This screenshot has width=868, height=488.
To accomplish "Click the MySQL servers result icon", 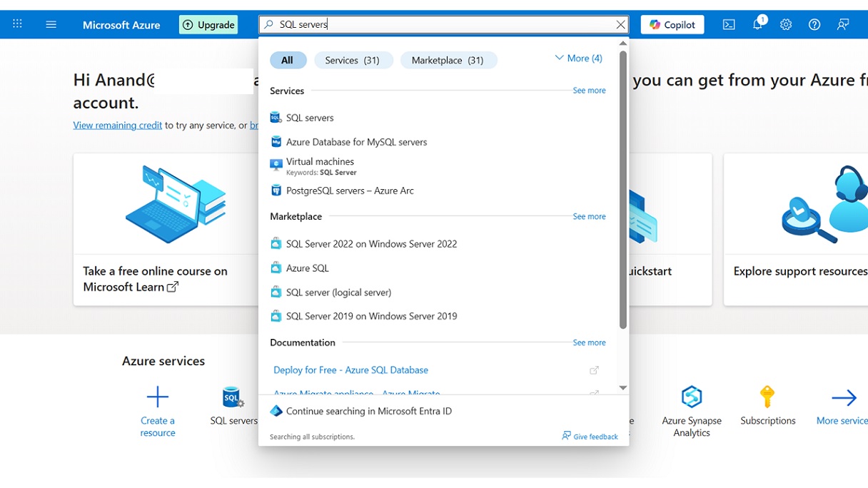I will (x=276, y=142).
